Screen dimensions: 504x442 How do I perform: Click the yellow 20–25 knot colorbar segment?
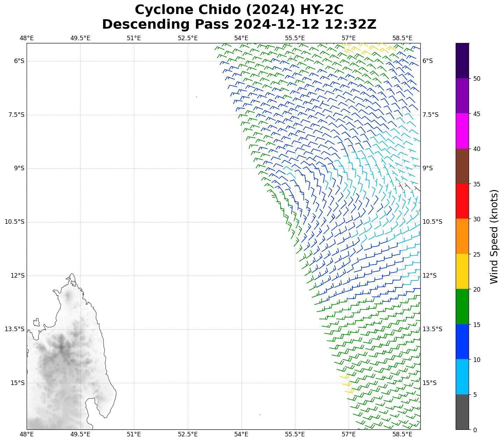pos(462,271)
